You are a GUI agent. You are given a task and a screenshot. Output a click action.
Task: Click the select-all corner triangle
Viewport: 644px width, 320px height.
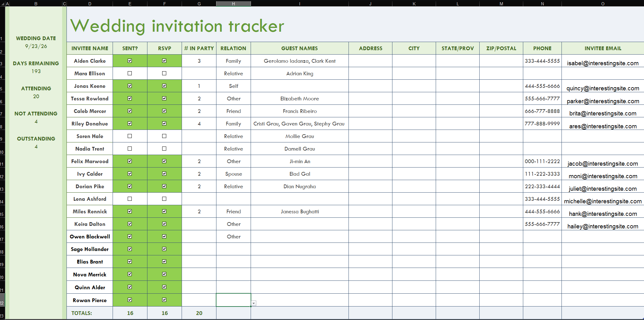(x=3, y=4)
